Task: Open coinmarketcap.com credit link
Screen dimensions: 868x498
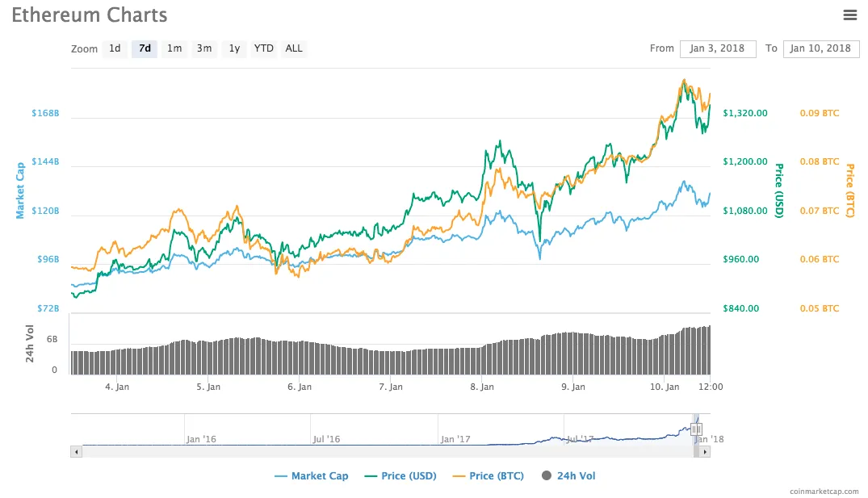Action: pyautogui.click(x=824, y=492)
